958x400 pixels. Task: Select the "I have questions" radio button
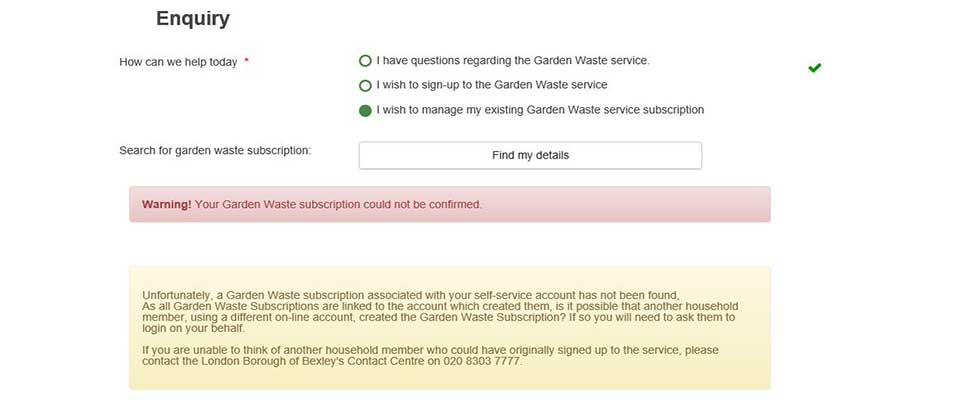pyautogui.click(x=365, y=61)
